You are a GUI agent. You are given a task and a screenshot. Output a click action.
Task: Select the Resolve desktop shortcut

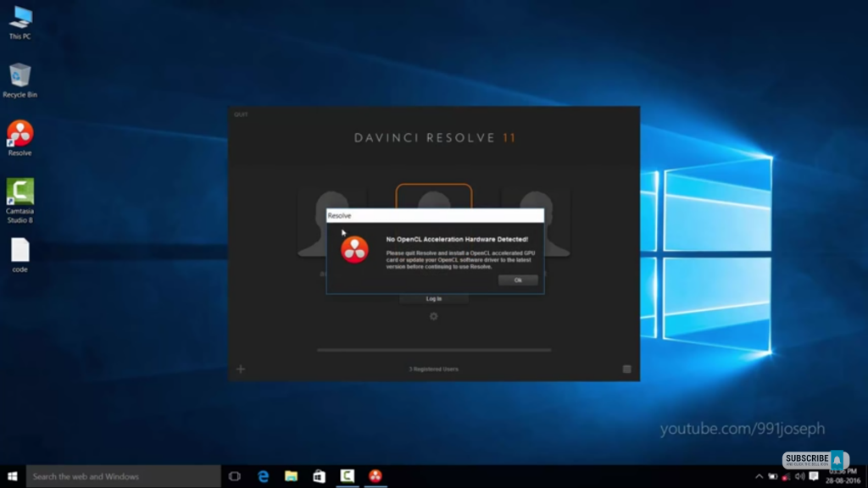click(x=20, y=138)
